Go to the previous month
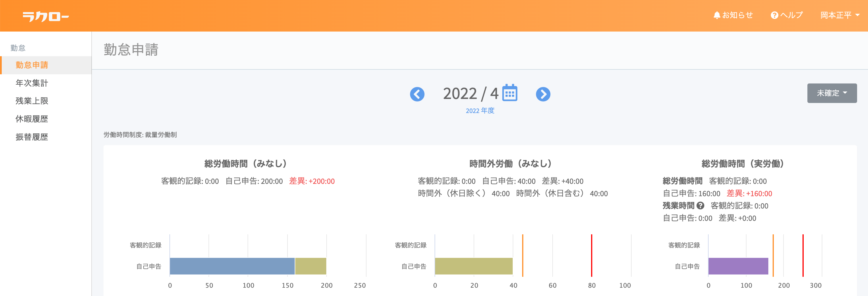 tap(417, 94)
